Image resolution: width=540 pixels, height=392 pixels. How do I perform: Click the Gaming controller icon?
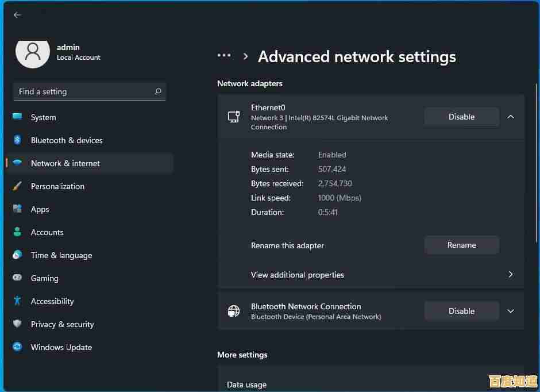pos(18,278)
